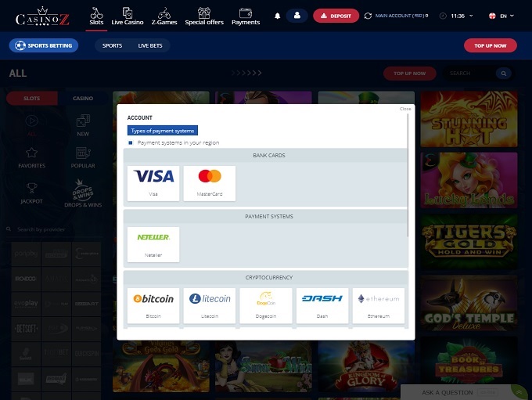Close the account payment dialog
The height and width of the screenshot is (400, 532).
(405, 109)
